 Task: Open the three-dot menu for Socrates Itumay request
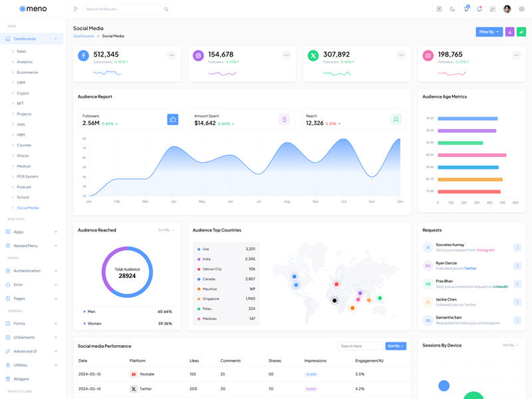[x=517, y=247]
